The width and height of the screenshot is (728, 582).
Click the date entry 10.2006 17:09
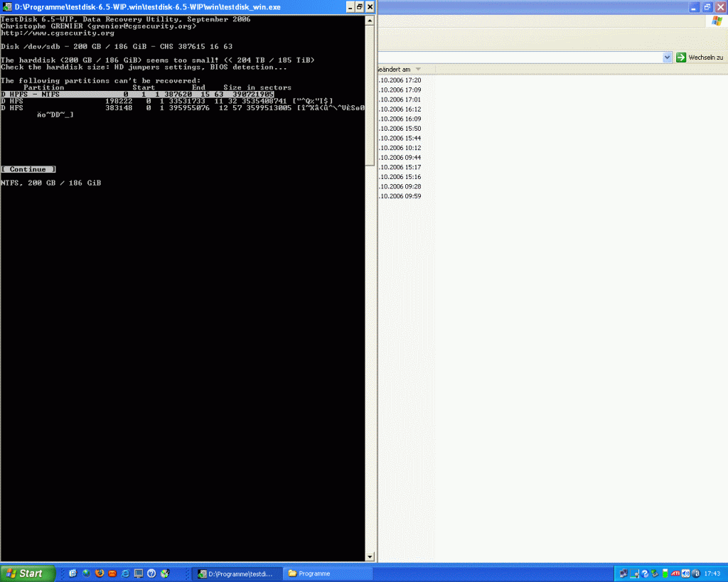pos(400,90)
